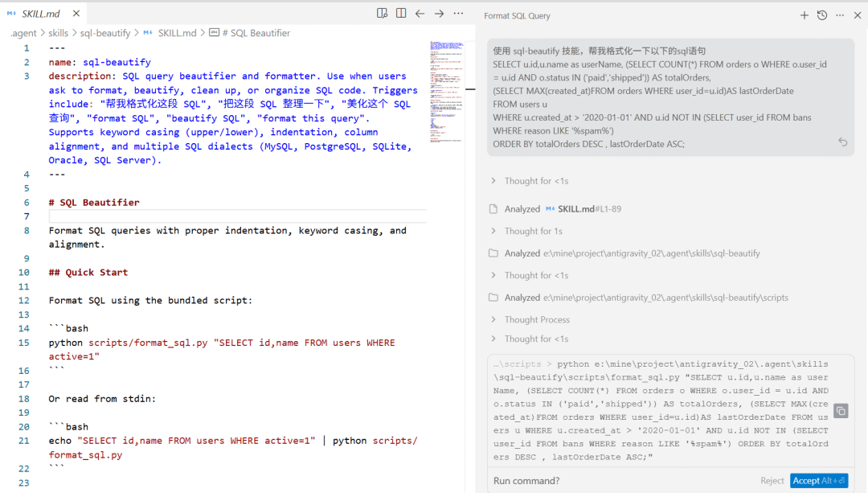Click the "Run command?" label
Screen dimensions: 868x493
(526, 481)
